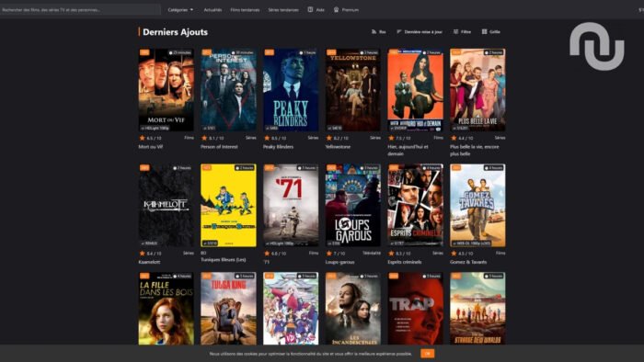644x362 pixels.
Task: Click the clock time badge on Yellowstone poster
Action: point(369,52)
